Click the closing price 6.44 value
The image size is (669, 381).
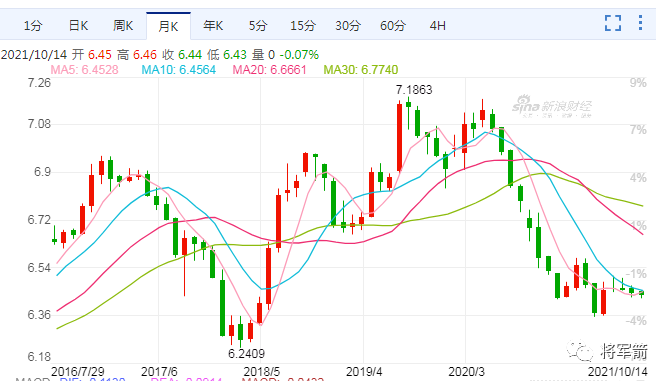click(x=190, y=55)
